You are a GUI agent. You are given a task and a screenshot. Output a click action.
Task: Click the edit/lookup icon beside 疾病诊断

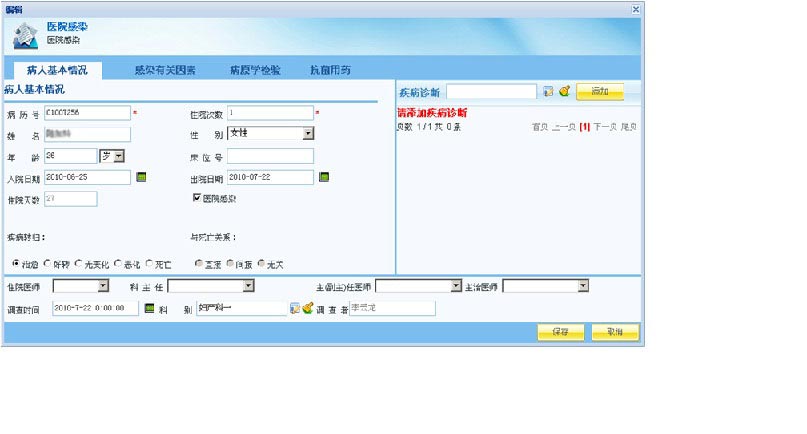tap(548, 92)
